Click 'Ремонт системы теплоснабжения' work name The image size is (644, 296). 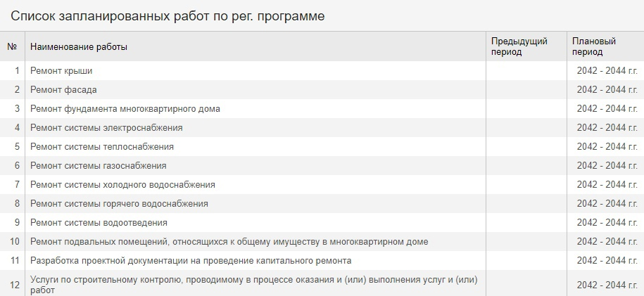tap(101, 147)
